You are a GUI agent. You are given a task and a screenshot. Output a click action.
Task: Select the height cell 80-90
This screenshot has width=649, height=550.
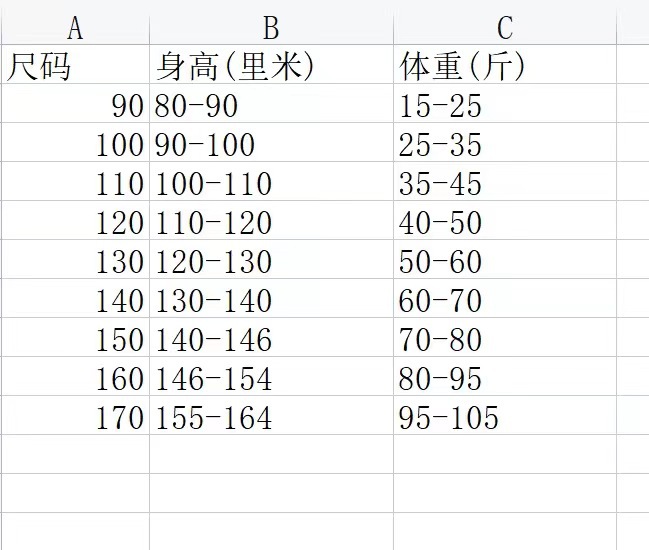(x=271, y=106)
